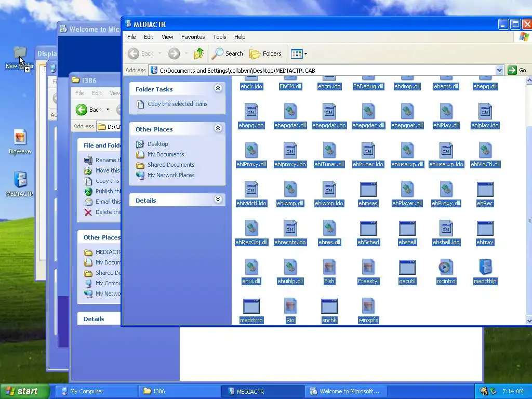Open the Tools menu
This screenshot has width=532, height=399.
(220, 37)
